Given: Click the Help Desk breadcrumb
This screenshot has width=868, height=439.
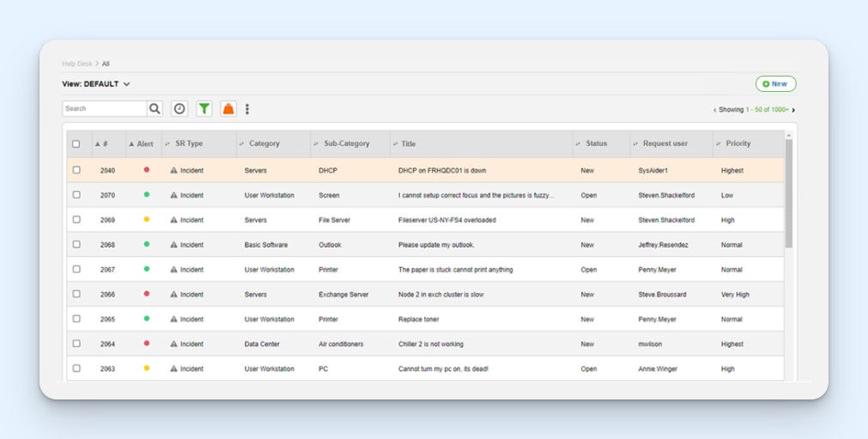Looking at the screenshot, I should click(76, 64).
